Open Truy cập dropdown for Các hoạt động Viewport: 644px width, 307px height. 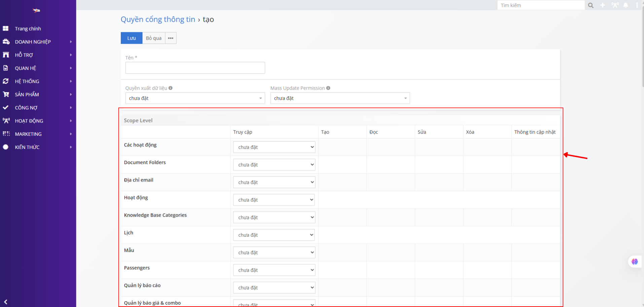[x=274, y=147]
